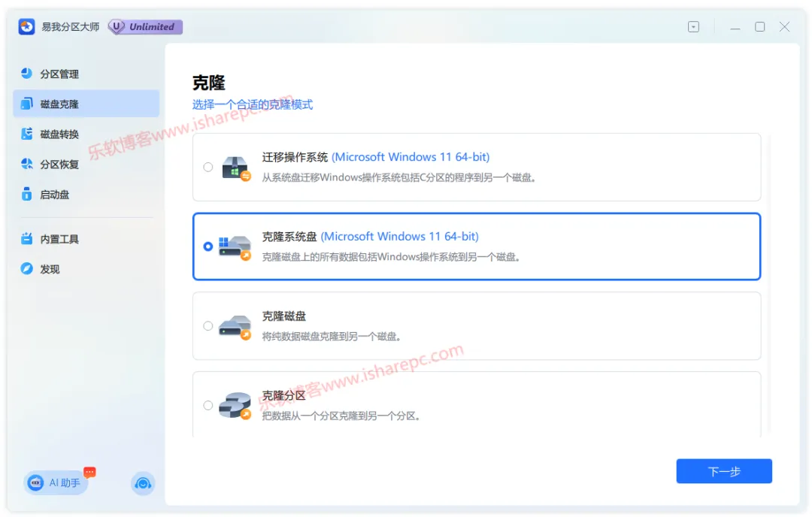Image resolution: width=812 pixels, height=517 pixels.
Task: Click the 下一步 button
Action: click(x=724, y=471)
